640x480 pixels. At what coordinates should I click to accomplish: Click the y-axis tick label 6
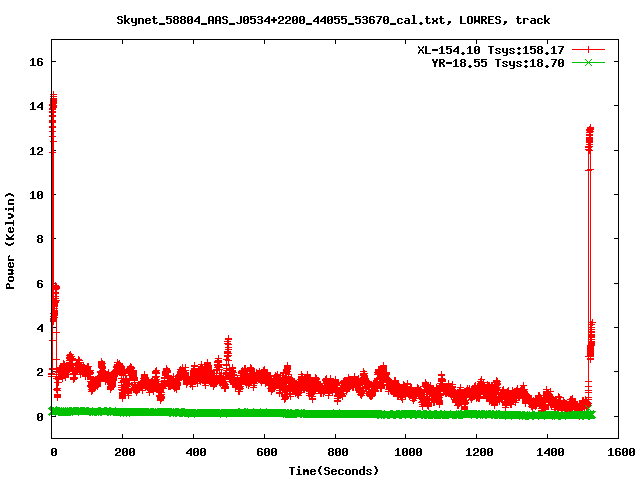pos(40,284)
